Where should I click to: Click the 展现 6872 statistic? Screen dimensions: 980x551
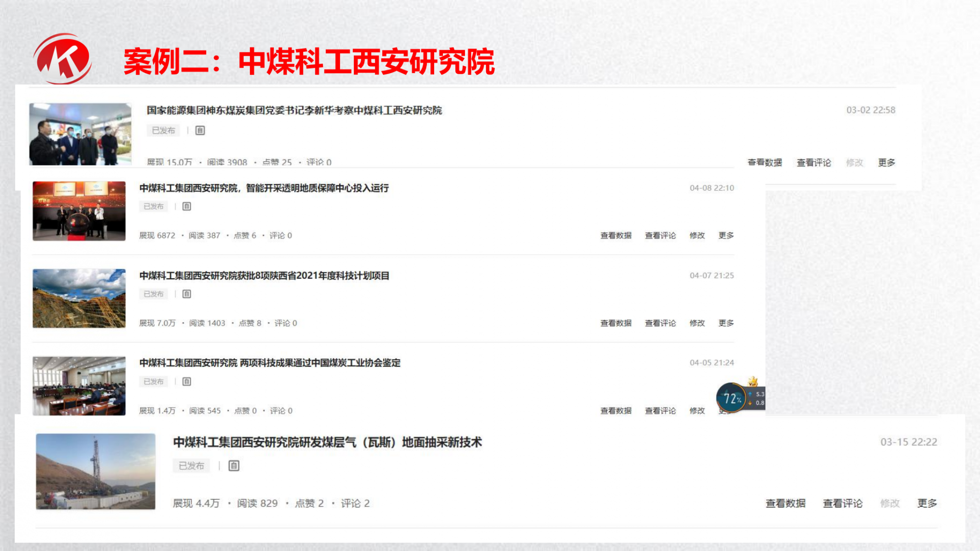157,236
